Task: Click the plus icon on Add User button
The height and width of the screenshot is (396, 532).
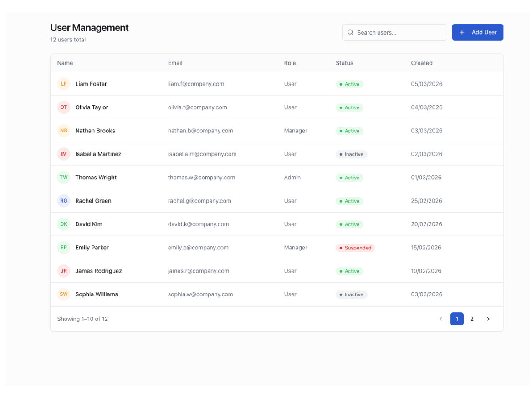Action: [462, 32]
